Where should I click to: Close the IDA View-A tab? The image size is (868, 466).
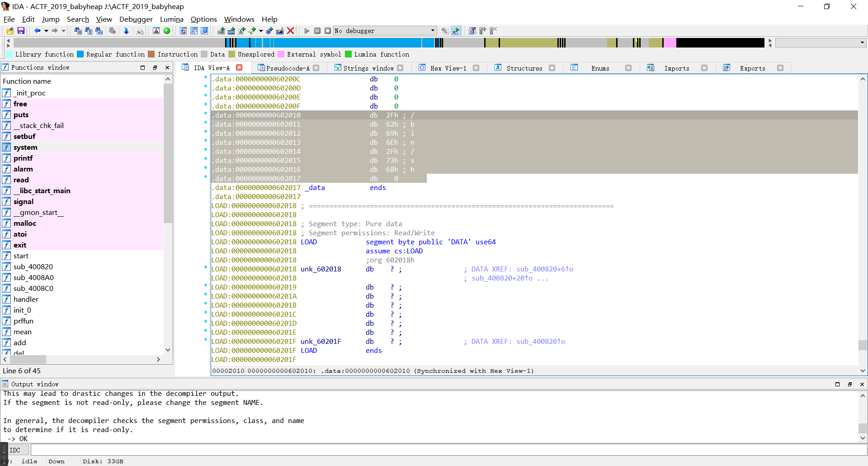coord(240,67)
